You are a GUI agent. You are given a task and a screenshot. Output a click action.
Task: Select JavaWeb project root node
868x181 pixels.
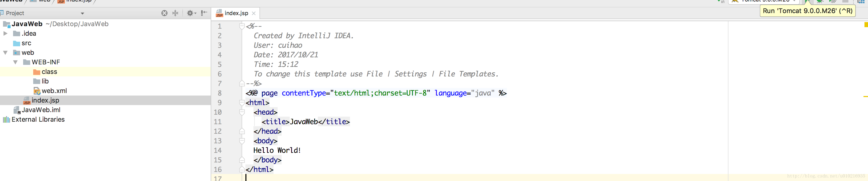pos(27,24)
